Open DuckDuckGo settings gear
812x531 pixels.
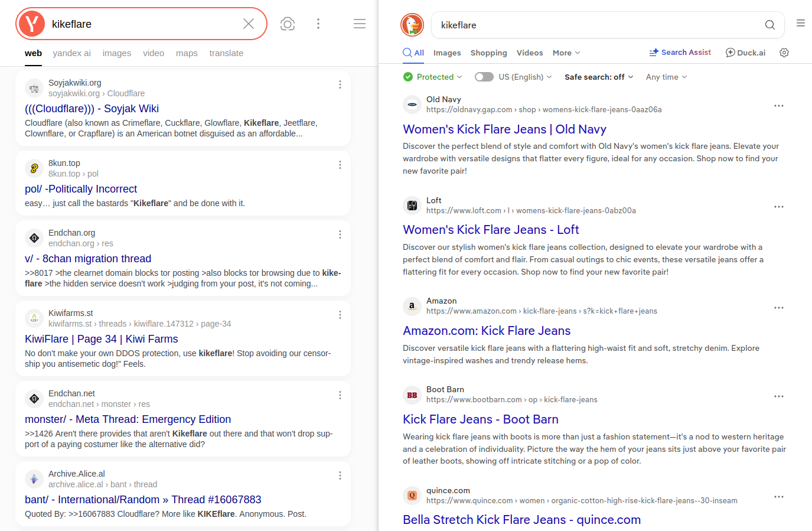(x=784, y=53)
